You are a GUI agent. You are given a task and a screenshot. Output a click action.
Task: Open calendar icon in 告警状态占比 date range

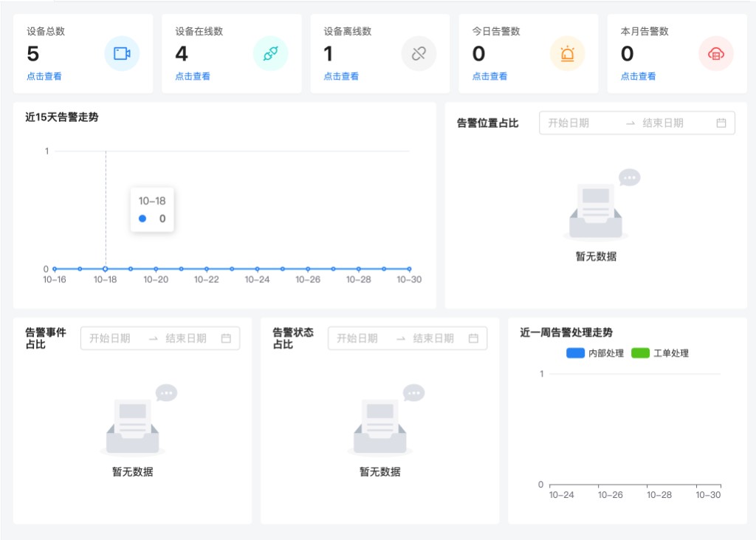pyautogui.click(x=473, y=338)
